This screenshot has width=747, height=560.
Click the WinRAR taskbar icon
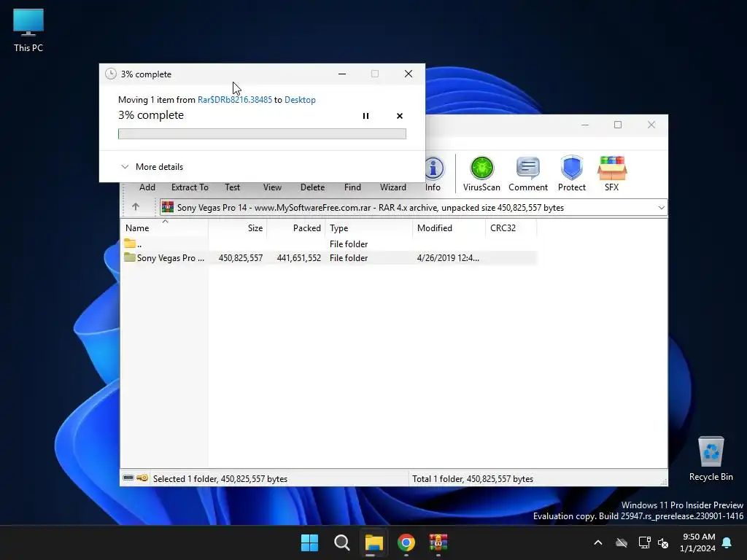click(438, 542)
